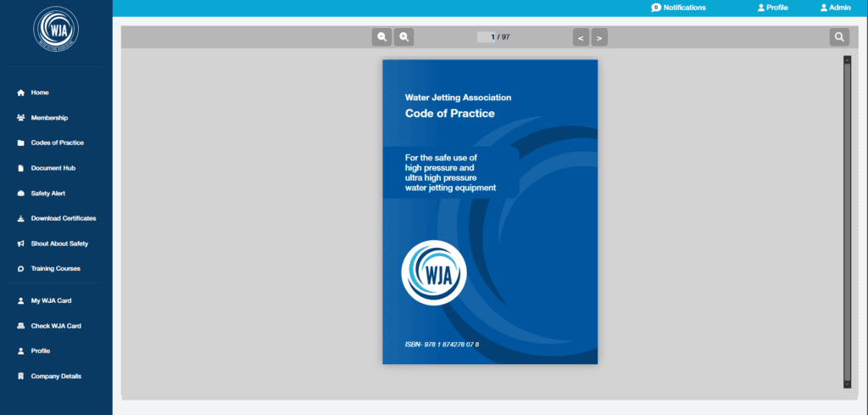Advance to the next page
The image size is (868, 415).
[599, 37]
